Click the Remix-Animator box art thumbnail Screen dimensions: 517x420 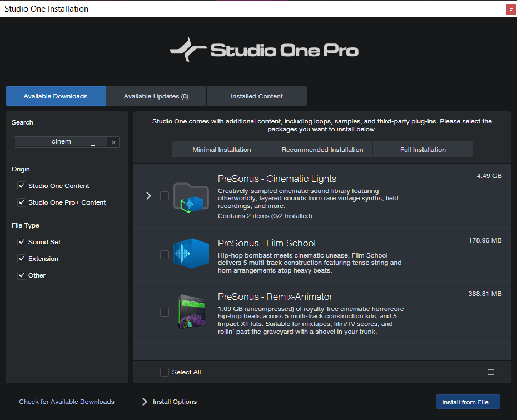coord(192,312)
